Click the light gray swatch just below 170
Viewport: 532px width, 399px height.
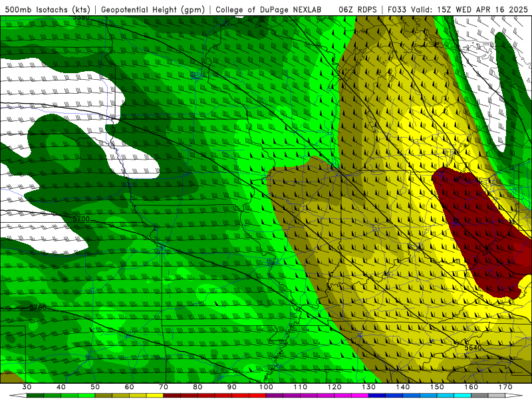tap(497, 396)
